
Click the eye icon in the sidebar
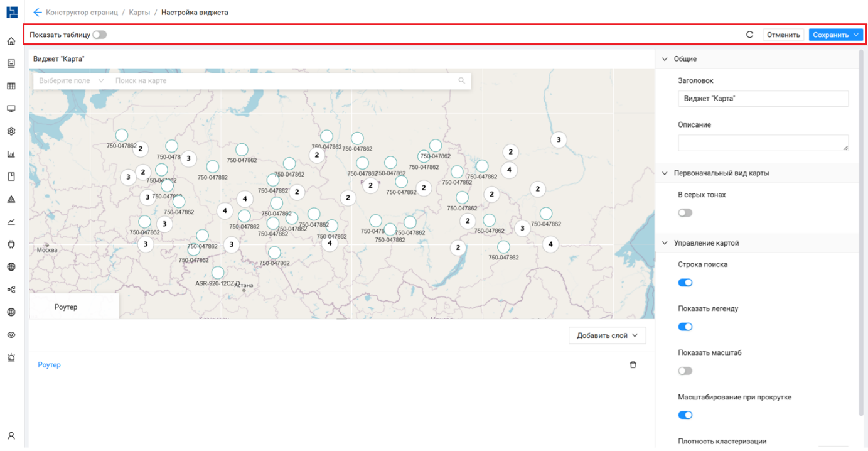[x=11, y=335]
